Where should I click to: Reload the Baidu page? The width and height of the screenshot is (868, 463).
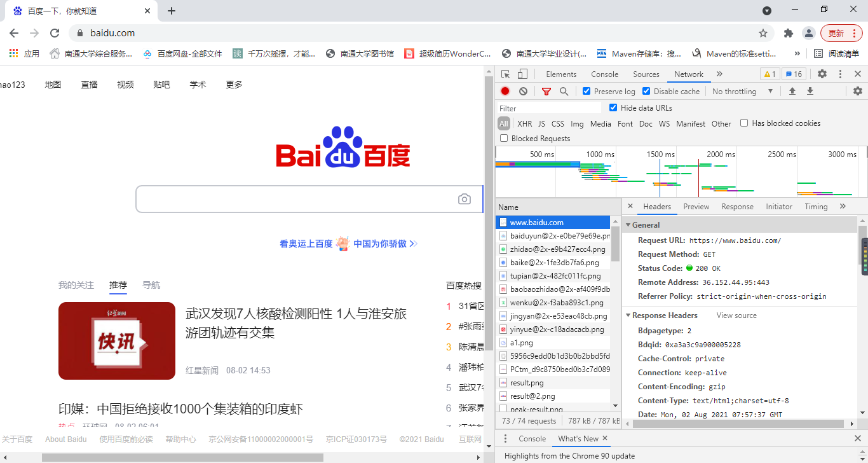[55, 33]
